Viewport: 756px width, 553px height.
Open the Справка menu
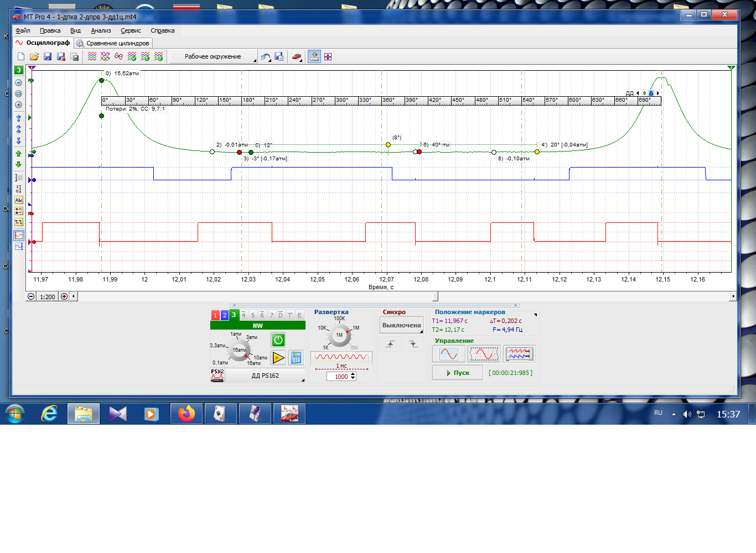coord(162,30)
